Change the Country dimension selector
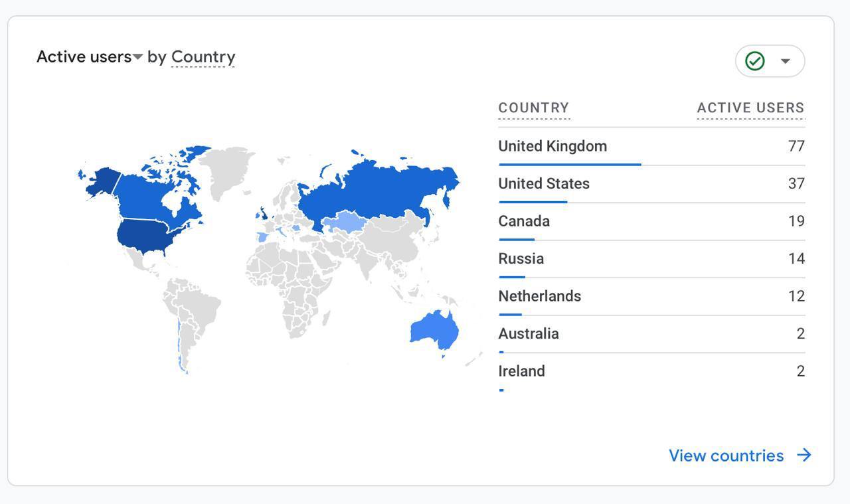 203,57
